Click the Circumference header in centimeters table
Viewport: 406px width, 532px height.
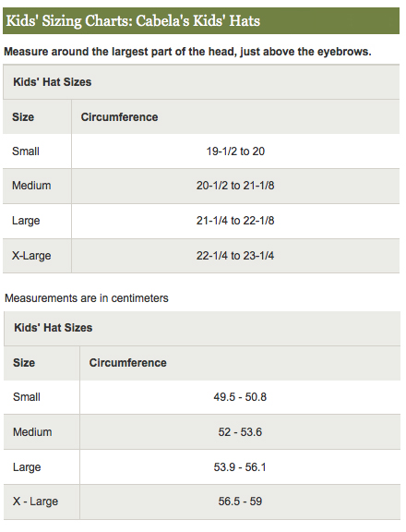pos(127,363)
